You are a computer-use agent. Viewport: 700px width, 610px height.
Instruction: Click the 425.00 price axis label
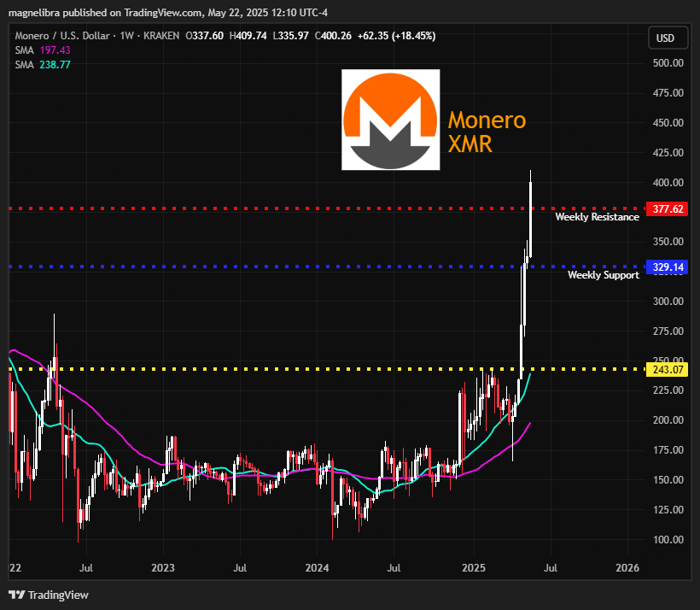coord(668,152)
